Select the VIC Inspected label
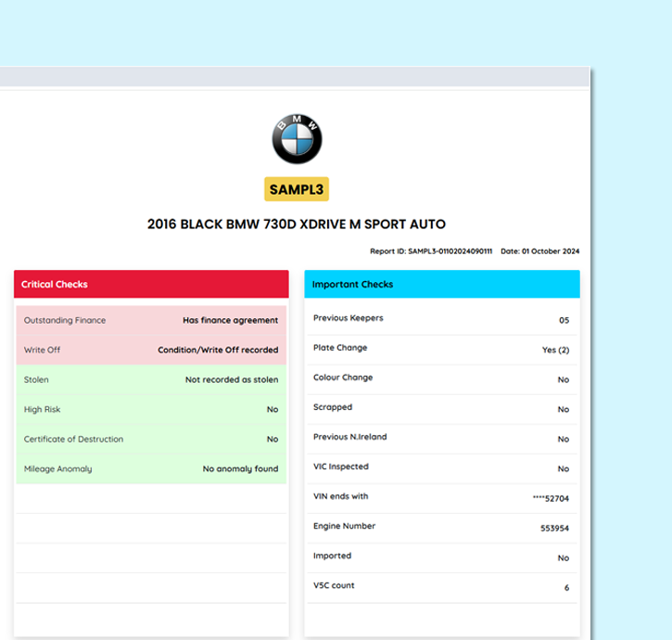This screenshot has height=640, width=672. (341, 467)
